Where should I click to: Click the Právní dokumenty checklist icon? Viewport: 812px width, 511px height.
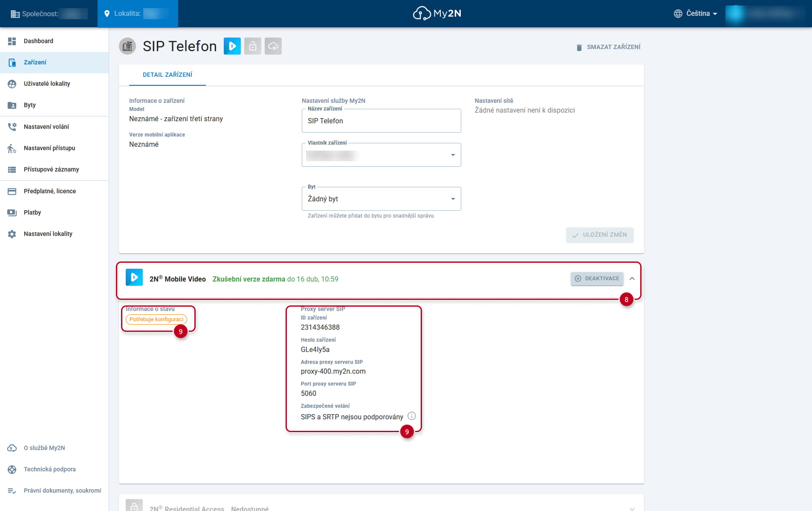click(12, 491)
